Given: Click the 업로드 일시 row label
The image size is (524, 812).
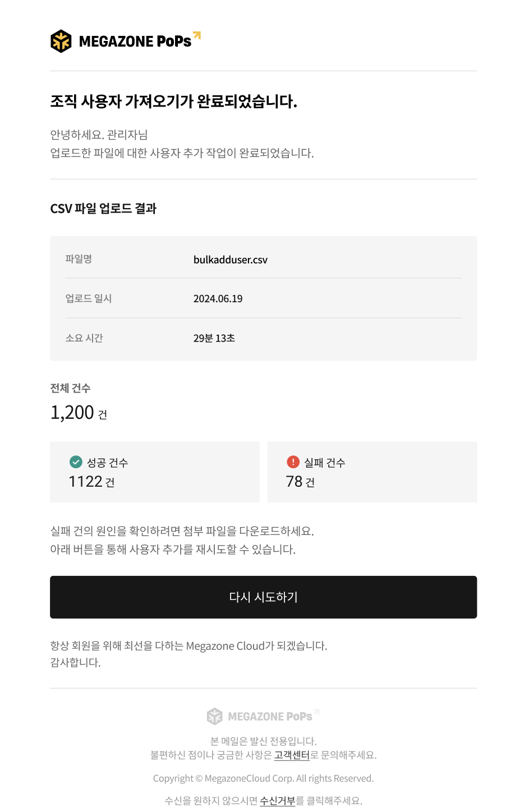Looking at the screenshot, I should [x=89, y=298].
